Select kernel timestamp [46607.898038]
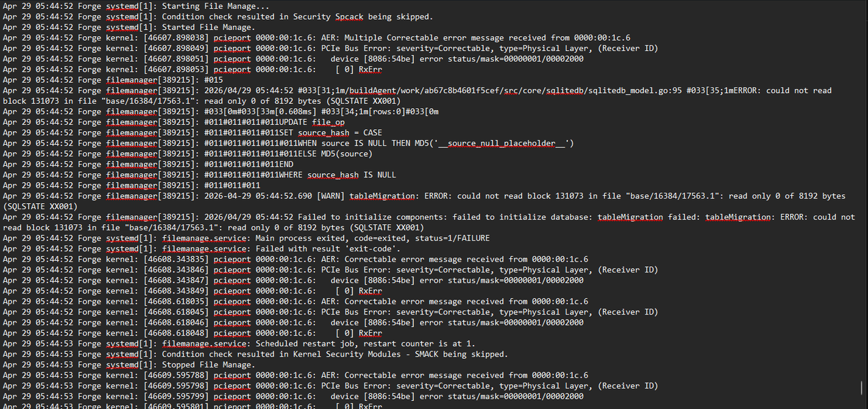 tap(176, 38)
